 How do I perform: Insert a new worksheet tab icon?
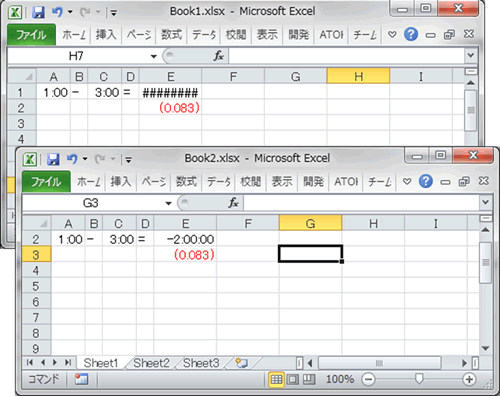[241, 362]
